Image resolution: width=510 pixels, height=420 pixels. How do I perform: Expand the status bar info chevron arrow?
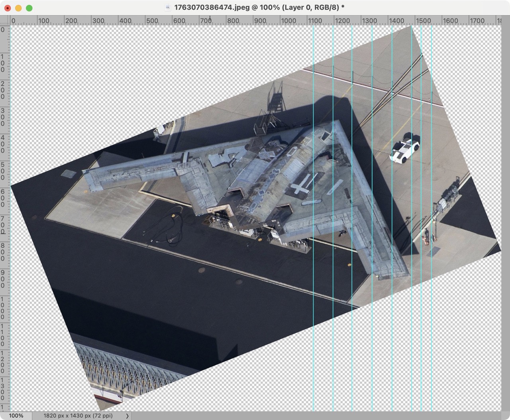[127, 416]
